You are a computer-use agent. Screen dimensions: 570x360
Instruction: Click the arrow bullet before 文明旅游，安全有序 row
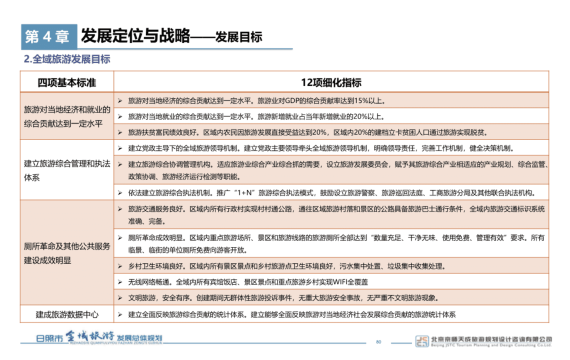pos(120,298)
